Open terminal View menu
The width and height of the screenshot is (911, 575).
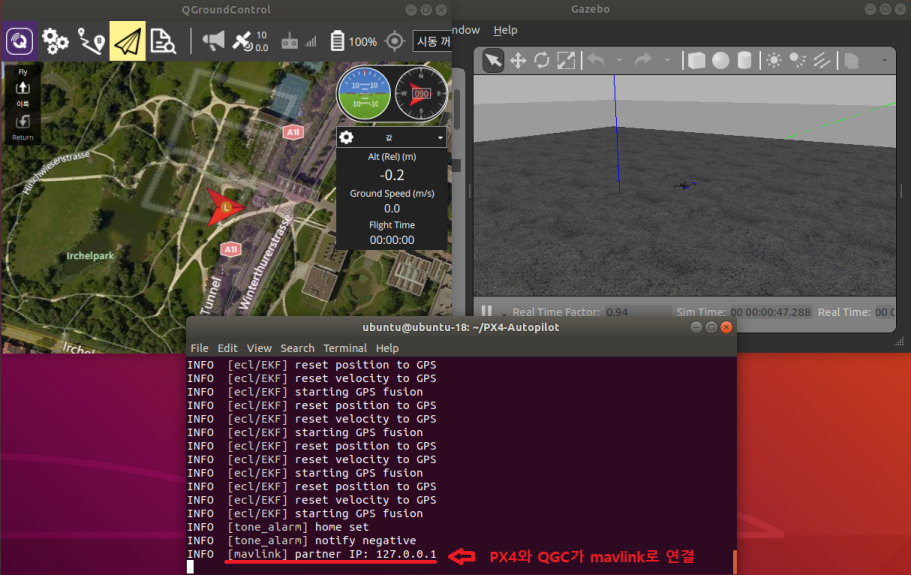259,348
